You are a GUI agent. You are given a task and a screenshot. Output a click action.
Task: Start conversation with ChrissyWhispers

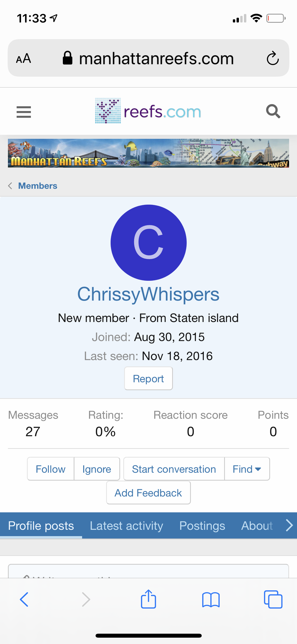click(174, 469)
